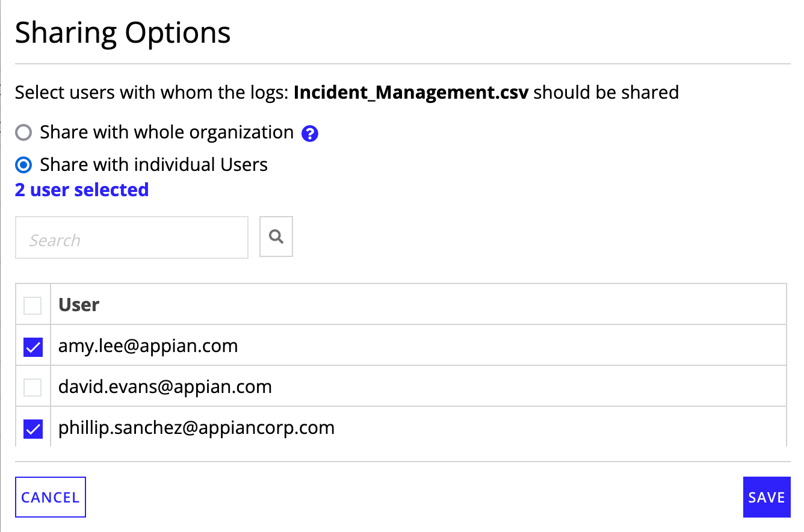The image size is (804, 532).
Task: Click the phillip.sanchez@appiancorp.com email text
Action: [196, 428]
